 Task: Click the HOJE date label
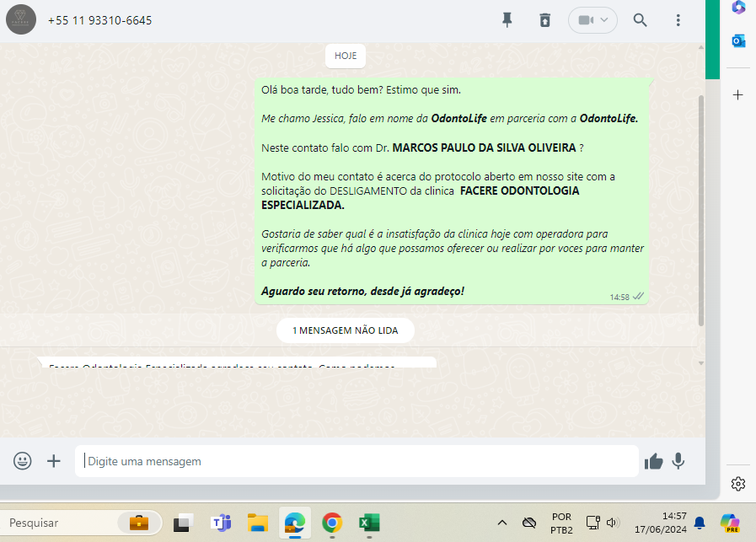[x=346, y=56]
